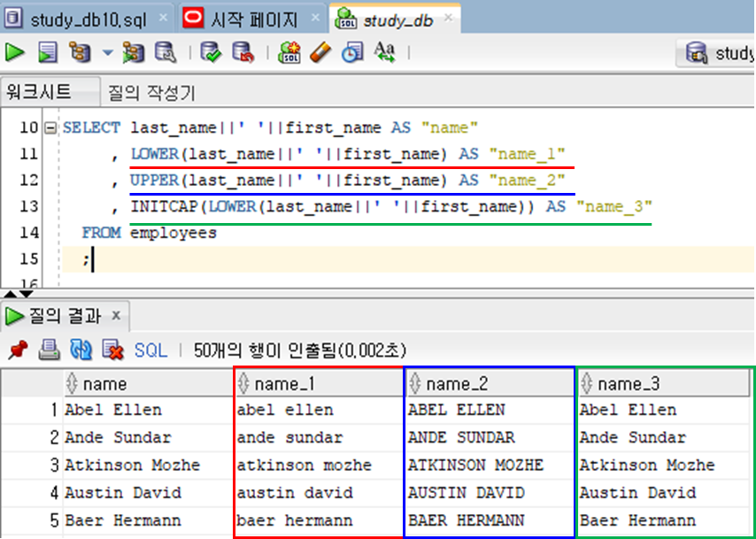Collapse panel splitter arrows above results

pos(19,294)
